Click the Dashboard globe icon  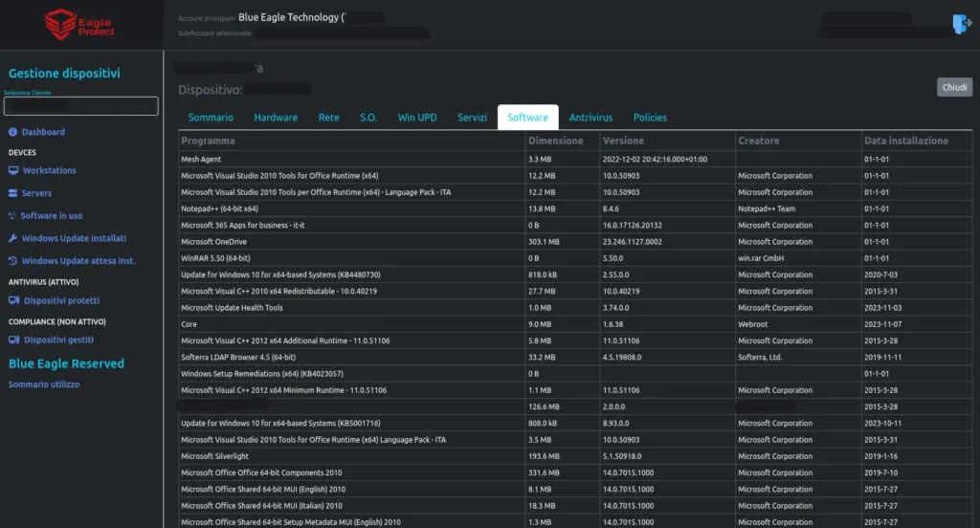tap(12, 132)
